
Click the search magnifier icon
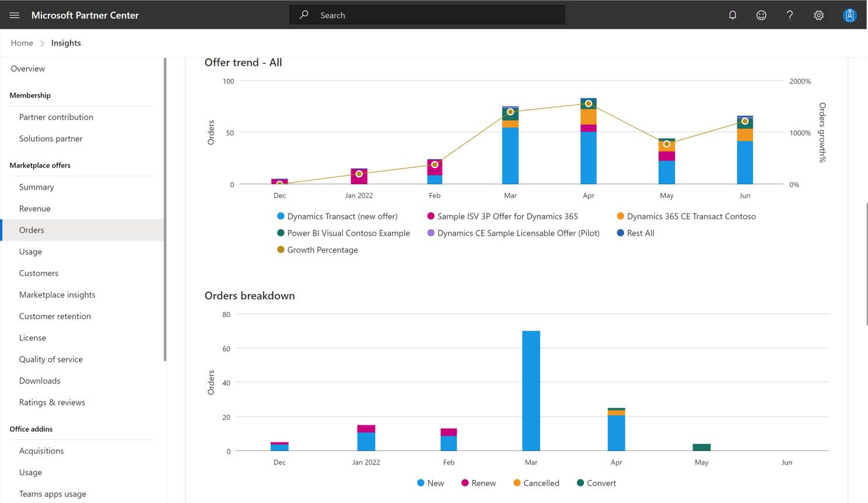[x=304, y=15]
